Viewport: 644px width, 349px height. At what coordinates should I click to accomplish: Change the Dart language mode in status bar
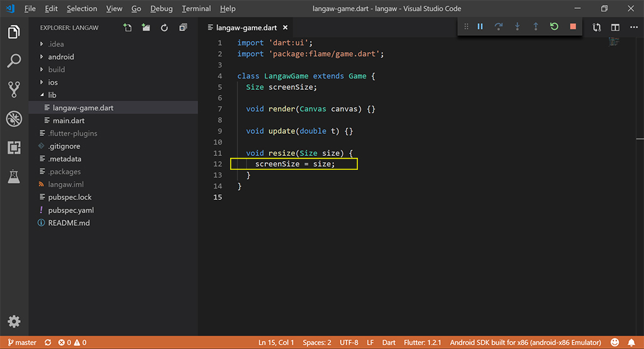point(389,343)
